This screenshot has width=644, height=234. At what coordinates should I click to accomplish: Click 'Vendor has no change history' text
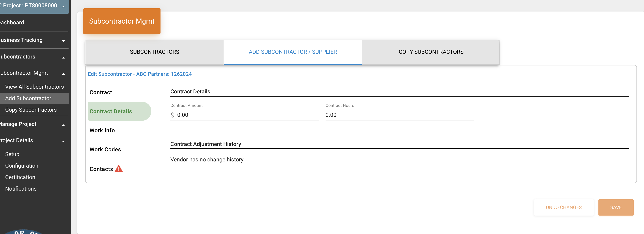(x=207, y=159)
